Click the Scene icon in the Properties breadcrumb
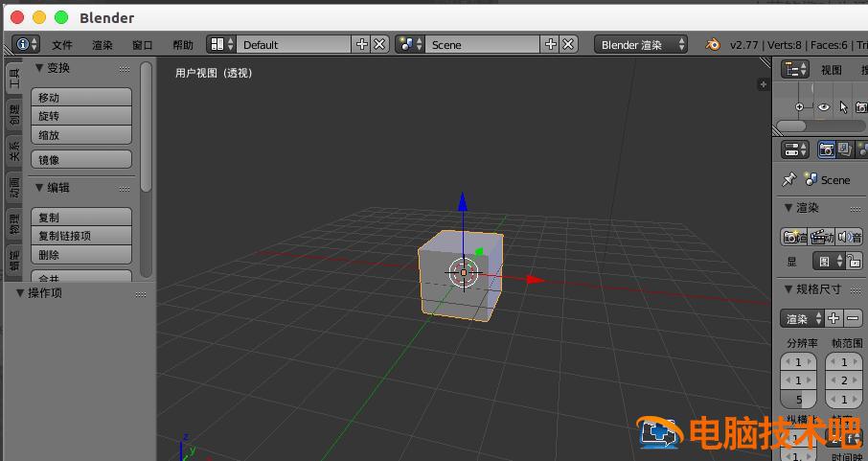The width and height of the screenshot is (868, 461). (811, 179)
